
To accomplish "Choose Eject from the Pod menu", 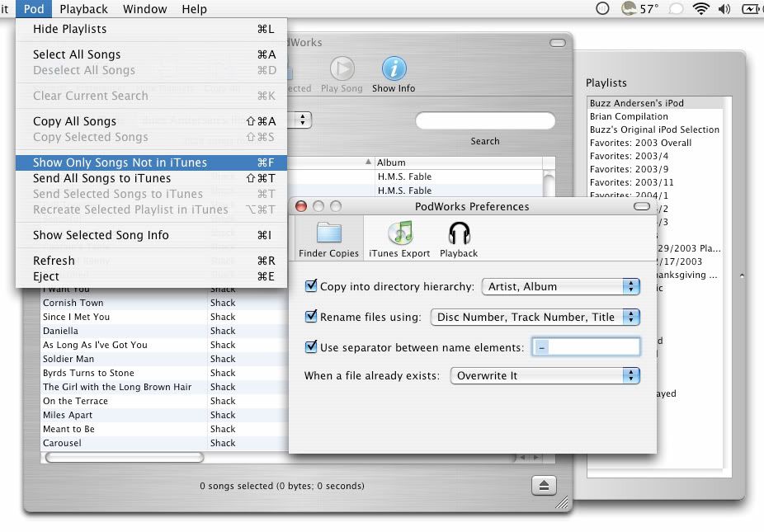I will [x=151, y=276].
